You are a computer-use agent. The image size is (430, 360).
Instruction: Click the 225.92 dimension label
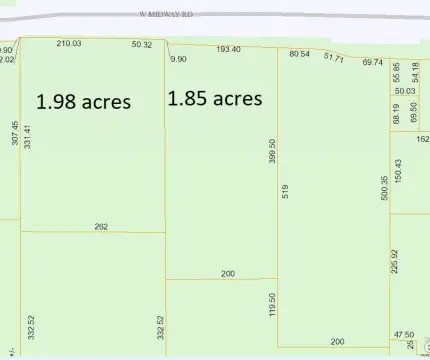(x=394, y=261)
